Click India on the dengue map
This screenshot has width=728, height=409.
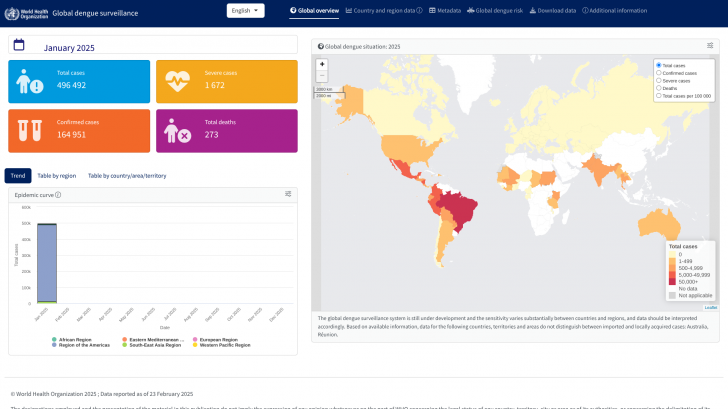(x=600, y=171)
